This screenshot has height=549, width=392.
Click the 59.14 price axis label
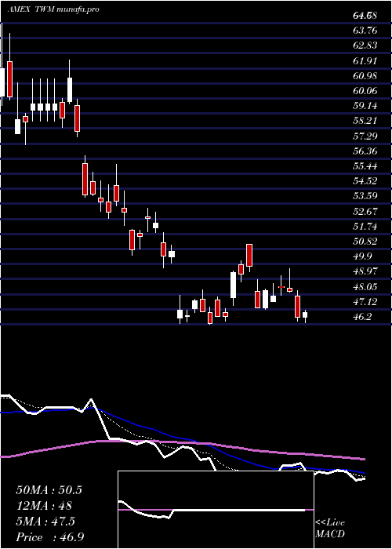[x=365, y=106]
